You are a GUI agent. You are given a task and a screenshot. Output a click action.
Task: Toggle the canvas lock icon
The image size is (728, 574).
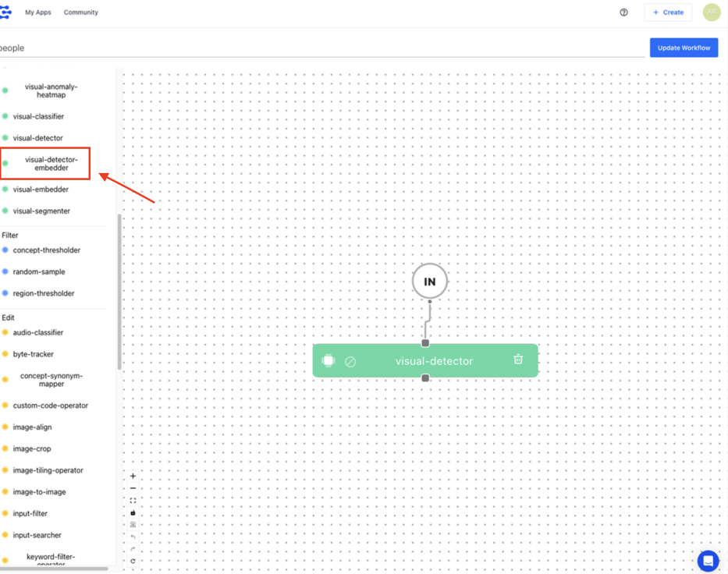pos(133,512)
